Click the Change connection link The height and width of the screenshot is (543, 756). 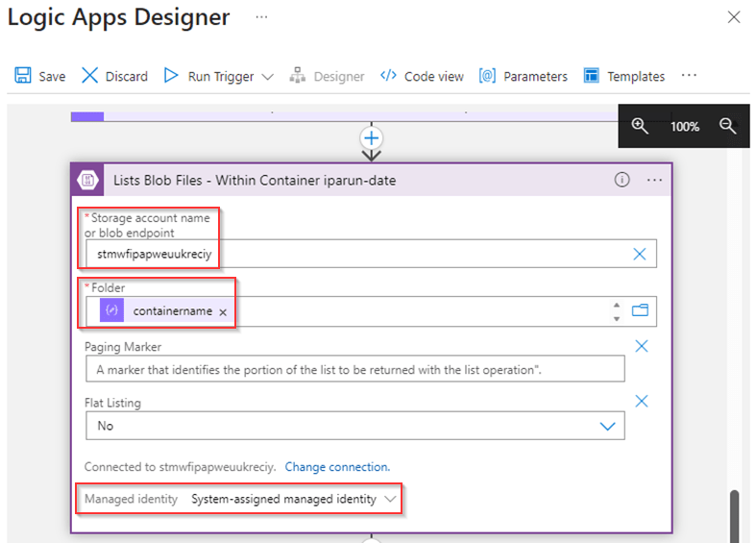pyautogui.click(x=337, y=467)
